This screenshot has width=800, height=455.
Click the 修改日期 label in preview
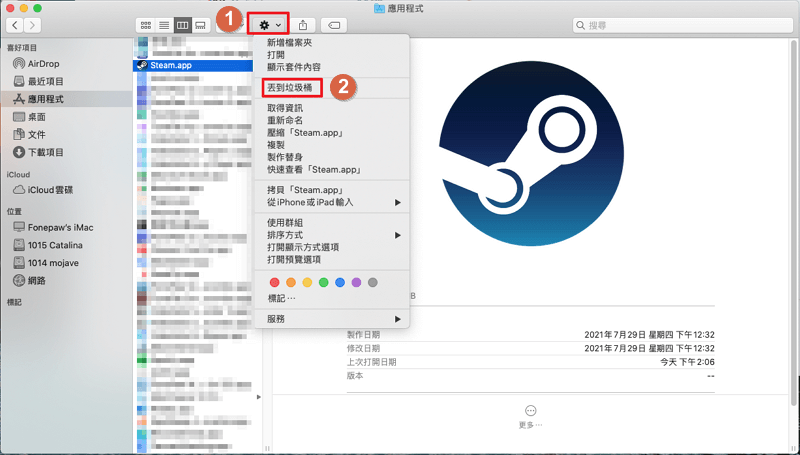pyautogui.click(x=363, y=348)
